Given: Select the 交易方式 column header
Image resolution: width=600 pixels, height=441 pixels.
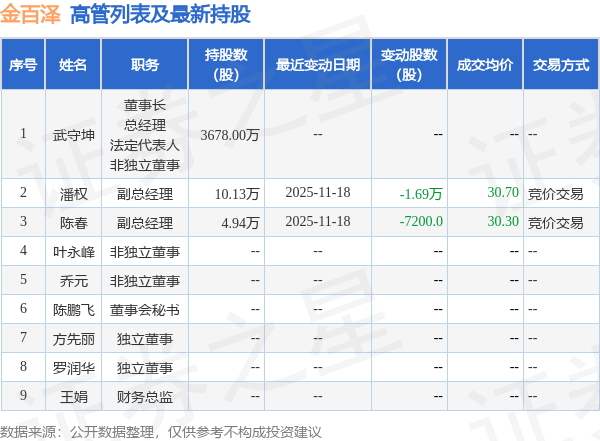Looking at the screenshot, I should tap(561, 64).
